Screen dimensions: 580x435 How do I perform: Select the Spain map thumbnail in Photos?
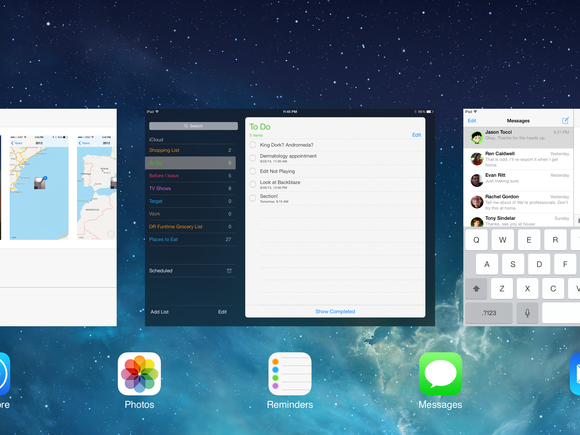(x=97, y=188)
